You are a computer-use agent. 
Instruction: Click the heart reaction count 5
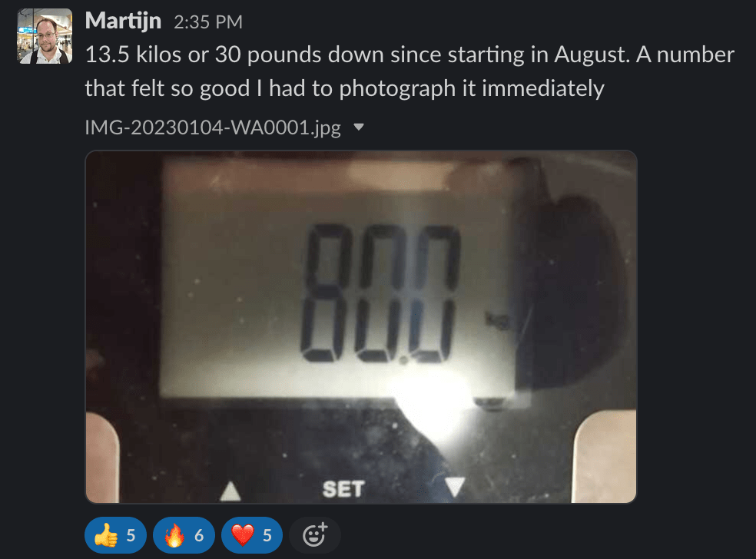click(267, 535)
